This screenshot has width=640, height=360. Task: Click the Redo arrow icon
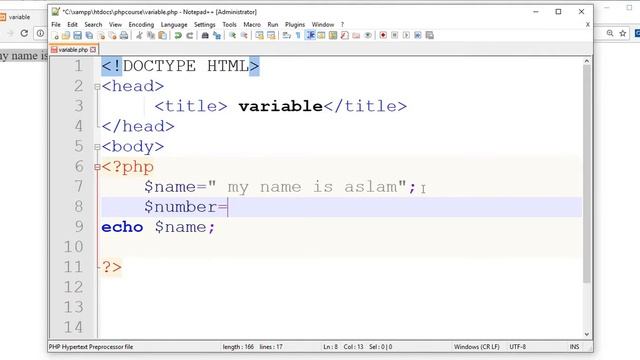click(x=189, y=36)
